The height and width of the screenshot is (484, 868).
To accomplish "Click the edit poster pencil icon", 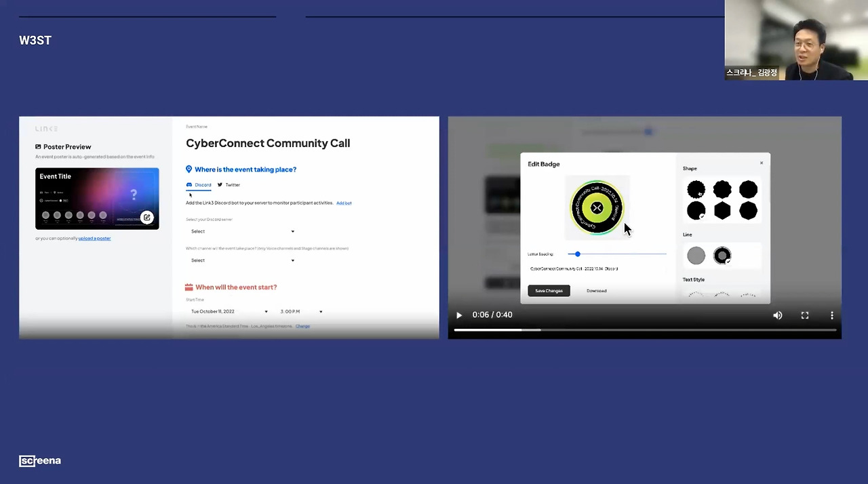I will coord(146,218).
